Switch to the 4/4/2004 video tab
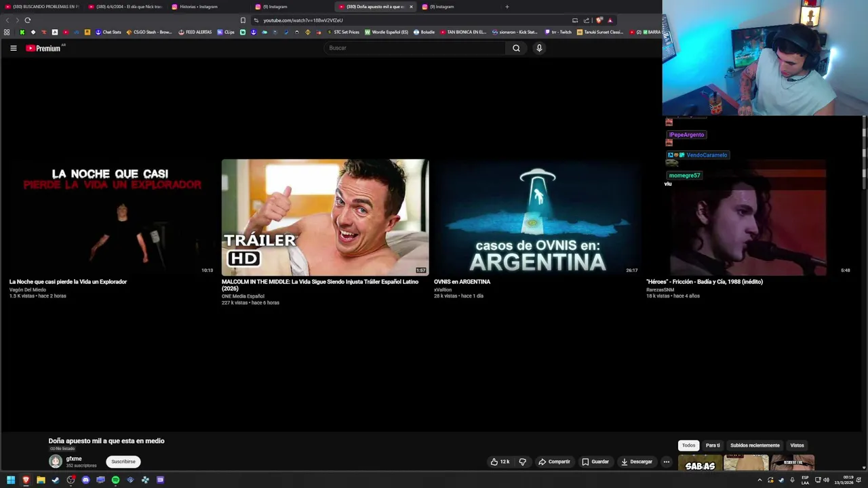 tap(125, 7)
